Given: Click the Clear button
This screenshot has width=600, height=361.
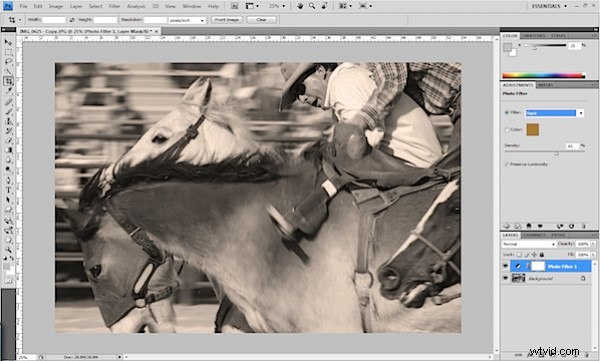Looking at the screenshot, I should 261,20.
